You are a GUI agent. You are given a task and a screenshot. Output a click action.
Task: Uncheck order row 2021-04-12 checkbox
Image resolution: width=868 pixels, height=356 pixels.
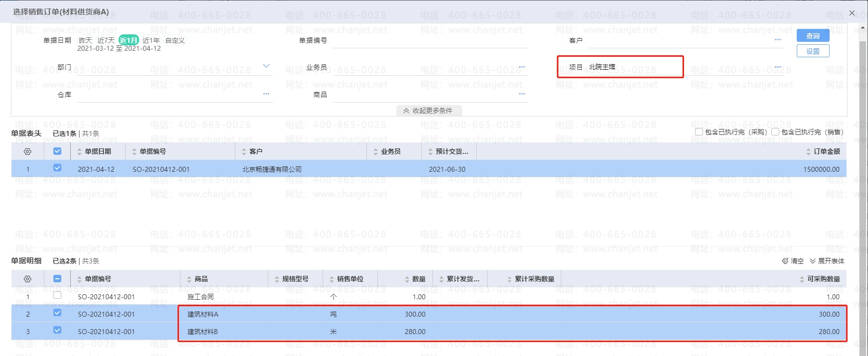point(57,168)
